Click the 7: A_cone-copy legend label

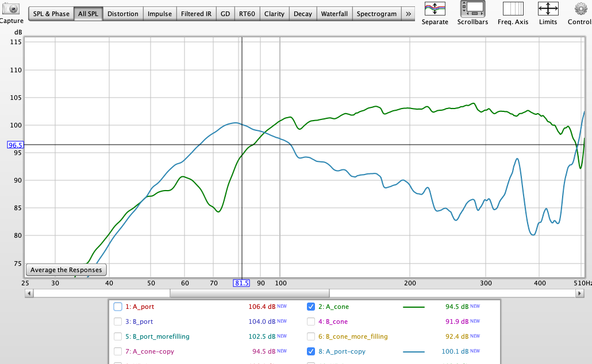[150, 351]
